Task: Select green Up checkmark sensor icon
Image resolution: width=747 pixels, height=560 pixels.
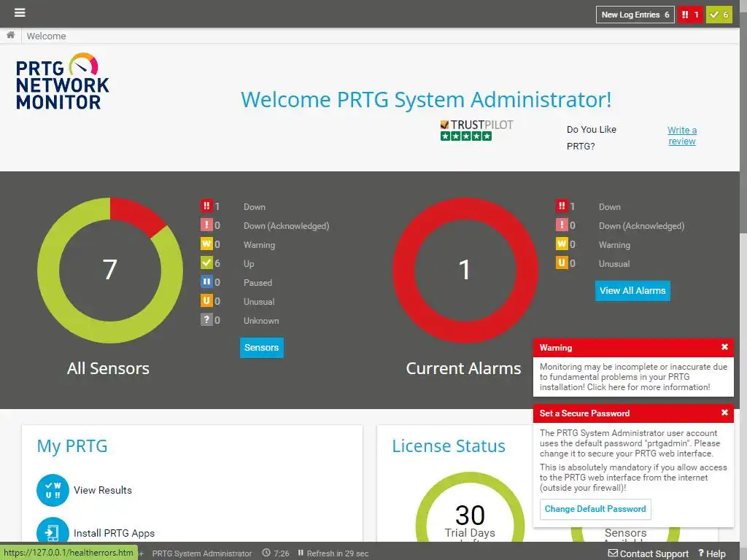Action: click(206, 262)
